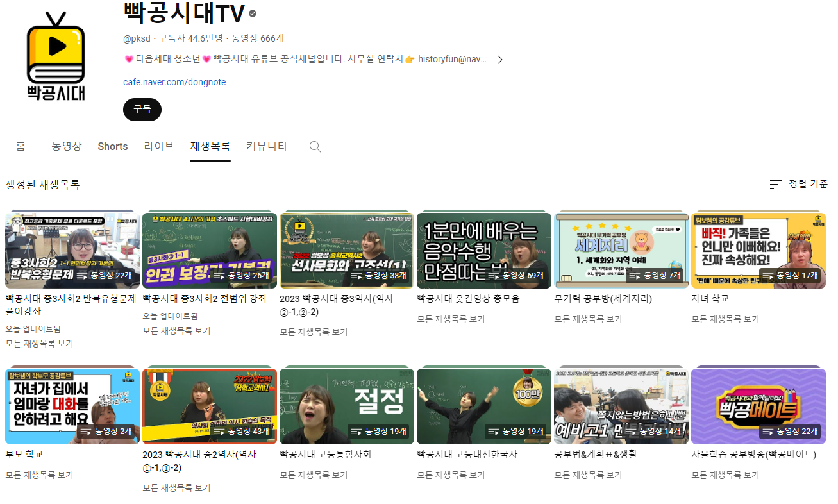Select the 라이브 tab

point(159,146)
